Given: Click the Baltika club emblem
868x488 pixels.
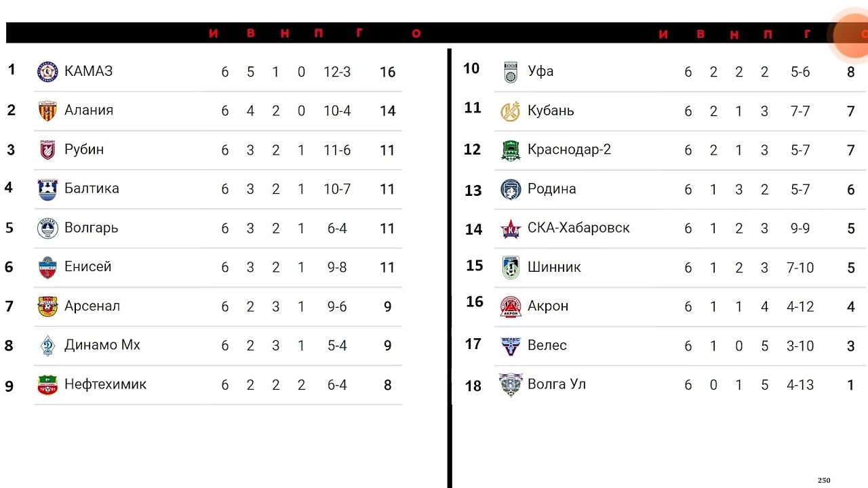Looking at the screenshot, I should coord(47,189).
